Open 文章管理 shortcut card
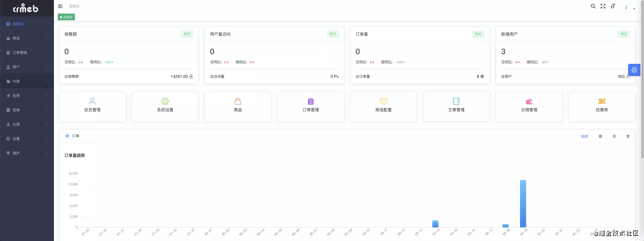644x241 pixels. pos(456,106)
